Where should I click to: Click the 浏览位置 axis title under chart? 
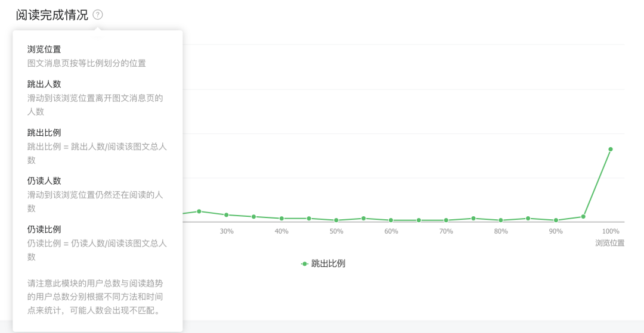(609, 243)
